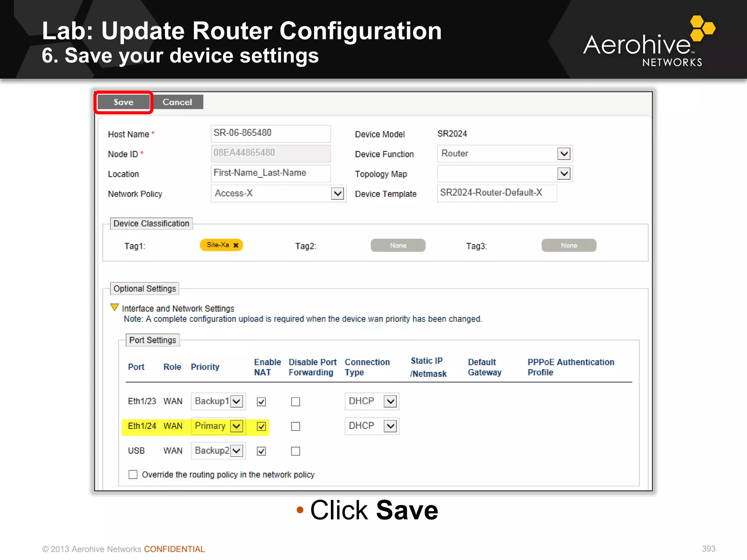Click the Optional Settings section label

pos(145,289)
